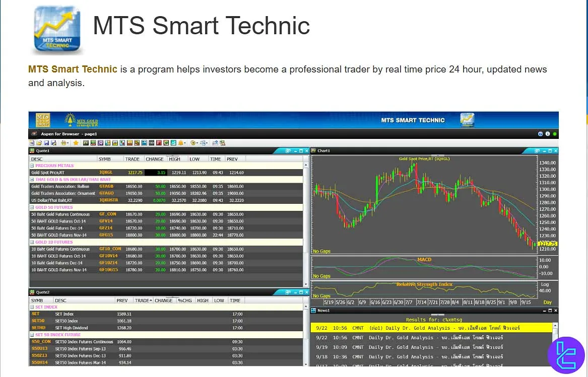This screenshot has width=588, height=377.
Task: Pin the Chart1 window with its pin icon
Action: 537,150
